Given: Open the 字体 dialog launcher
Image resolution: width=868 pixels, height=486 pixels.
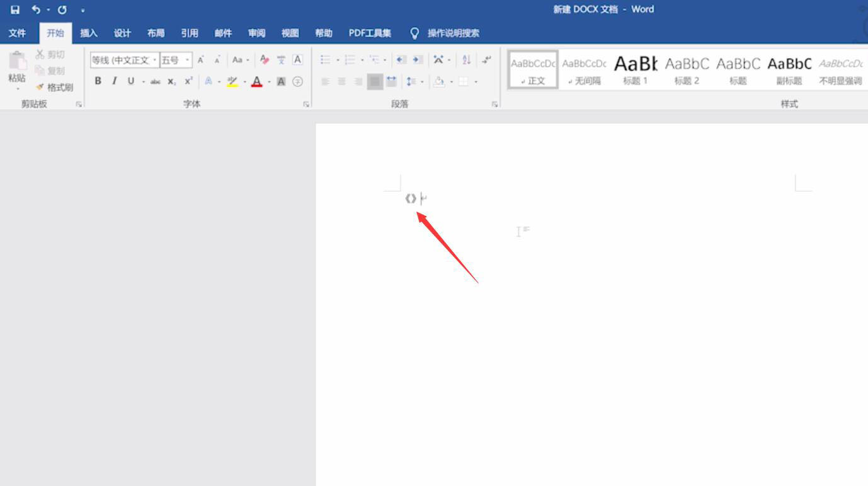Looking at the screenshot, I should (x=306, y=105).
